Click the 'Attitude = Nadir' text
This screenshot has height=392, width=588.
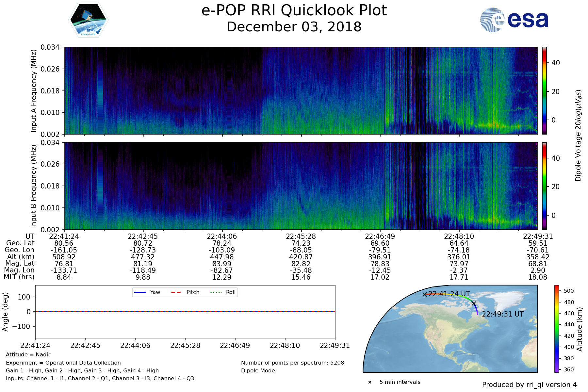tap(28, 355)
